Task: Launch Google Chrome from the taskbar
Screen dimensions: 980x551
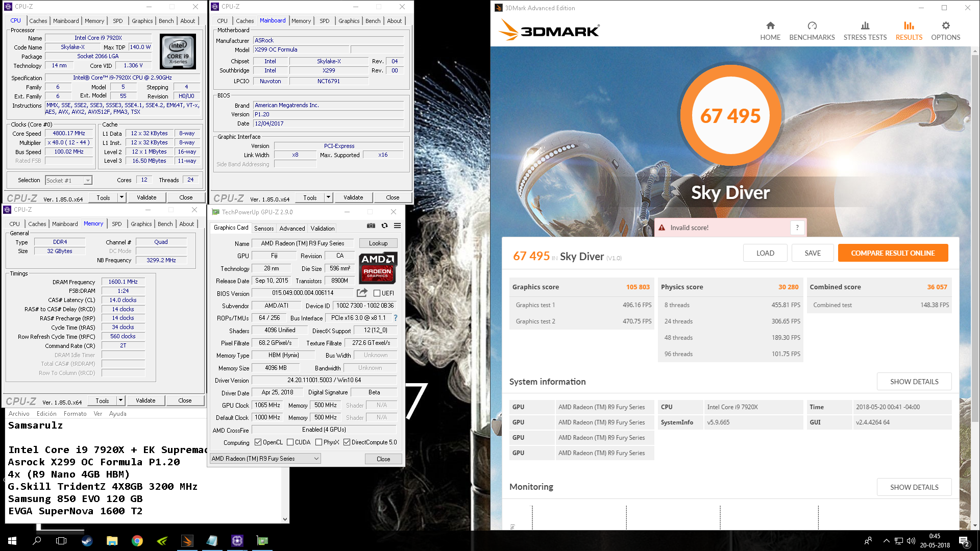Action: point(137,541)
